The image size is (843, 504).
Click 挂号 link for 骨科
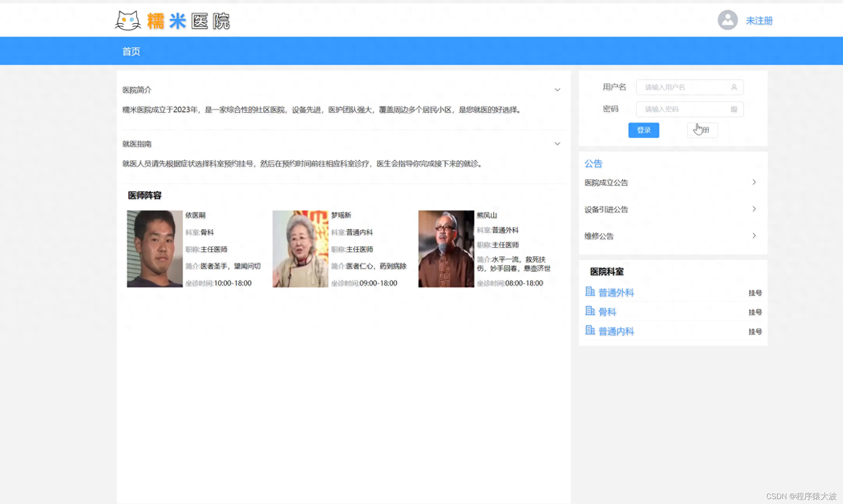(x=755, y=312)
